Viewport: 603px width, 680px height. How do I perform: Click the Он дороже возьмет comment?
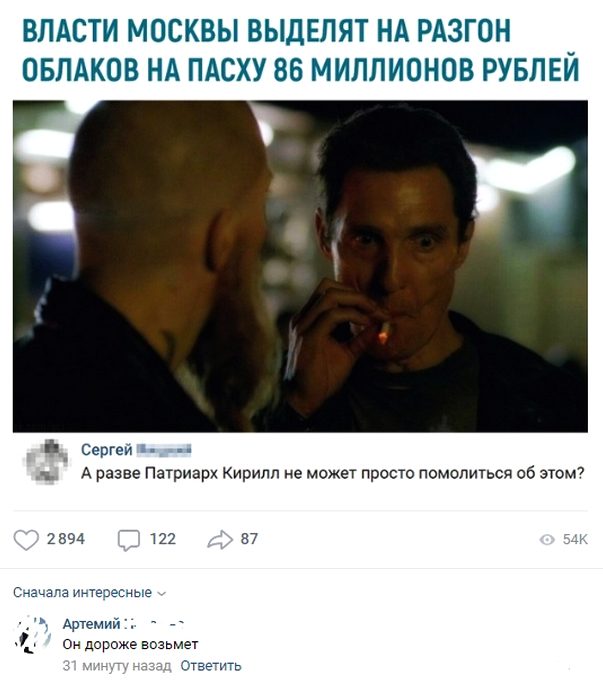tap(130, 644)
